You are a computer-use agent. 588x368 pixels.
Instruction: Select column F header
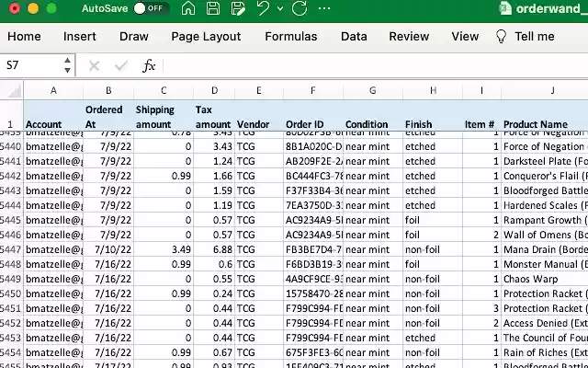coord(312,90)
